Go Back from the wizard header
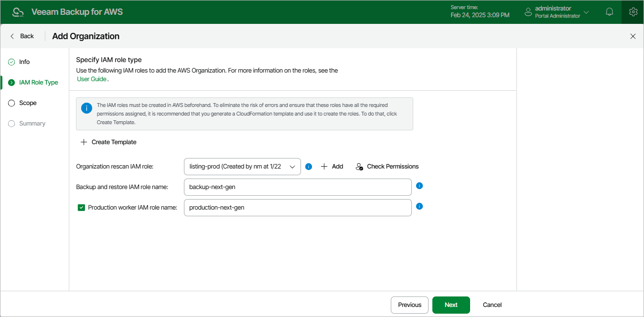644x317 pixels. click(x=22, y=36)
